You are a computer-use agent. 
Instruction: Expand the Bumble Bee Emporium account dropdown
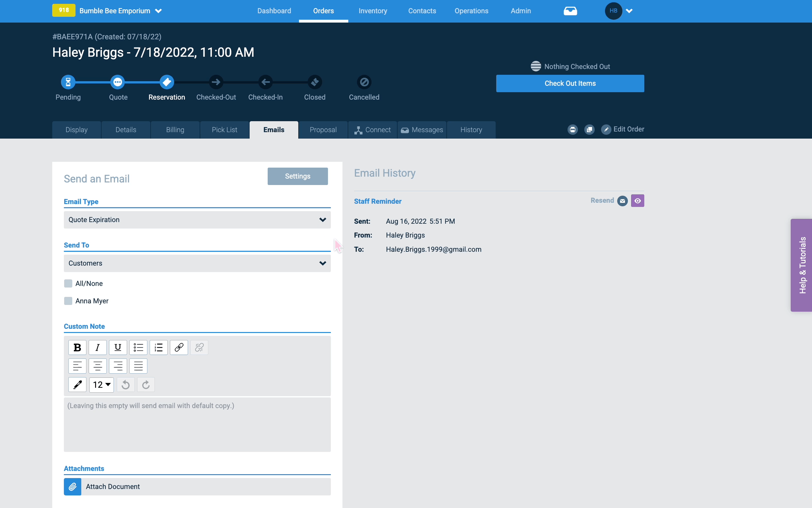[158, 11]
